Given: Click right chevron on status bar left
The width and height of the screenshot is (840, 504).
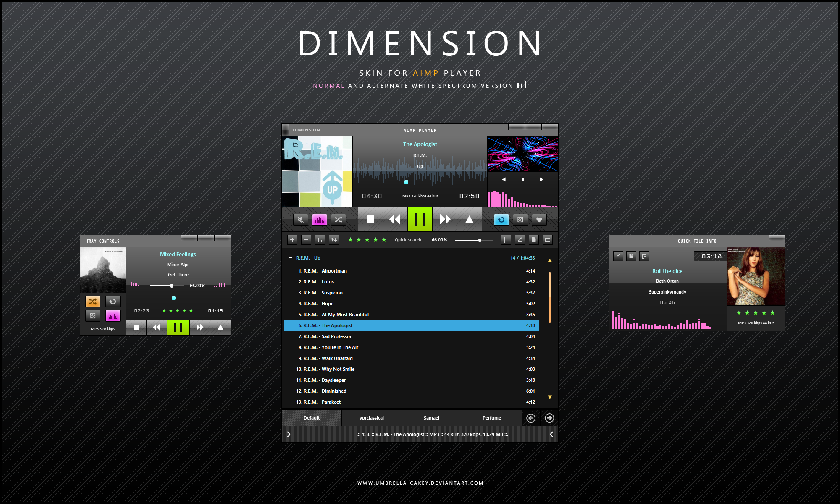Looking at the screenshot, I should click(x=289, y=434).
